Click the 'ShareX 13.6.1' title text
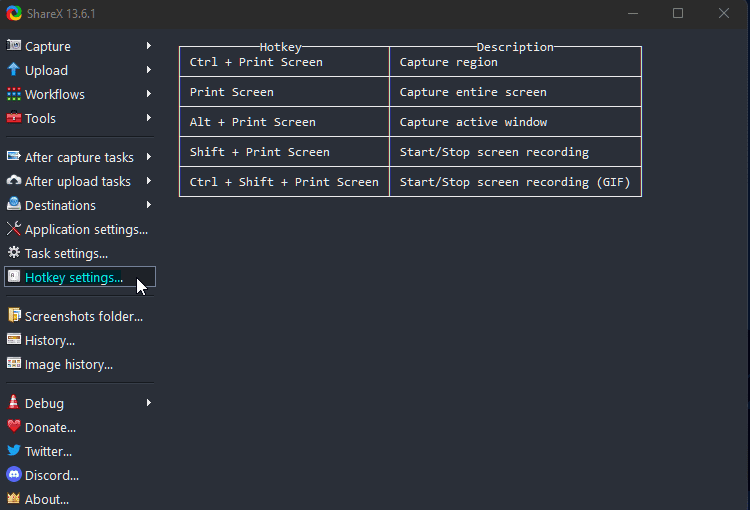Viewport: 750px width, 510px height. click(61, 13)
